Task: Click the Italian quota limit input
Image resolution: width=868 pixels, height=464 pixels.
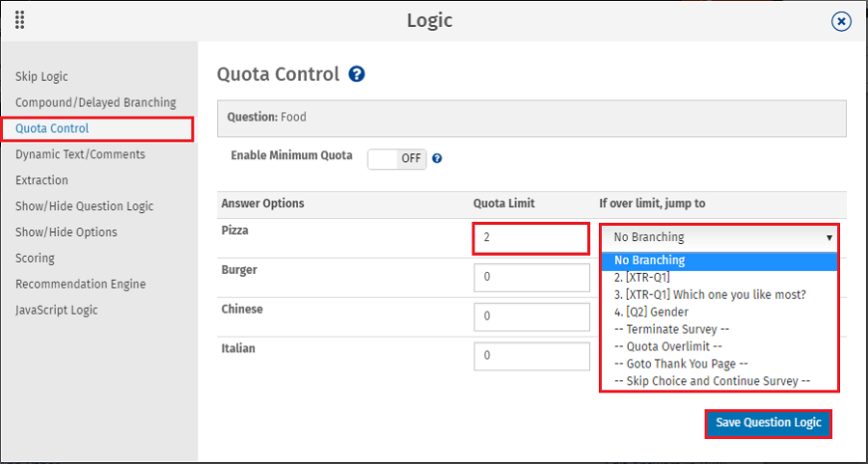Action: [x=532, y=356]
